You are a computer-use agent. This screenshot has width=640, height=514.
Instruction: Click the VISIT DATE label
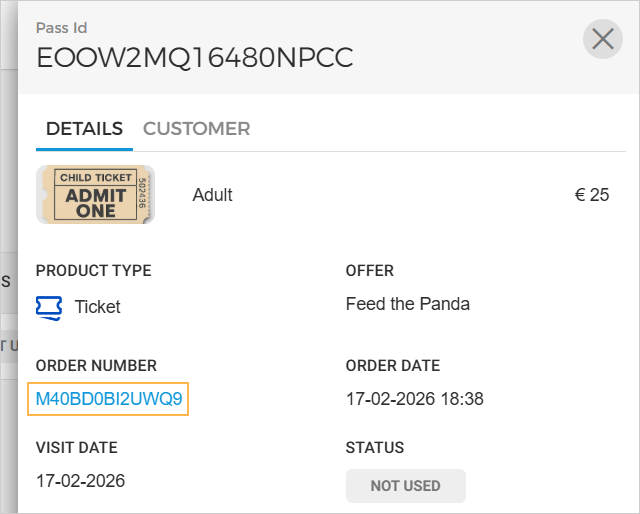(x=76, y=448)
